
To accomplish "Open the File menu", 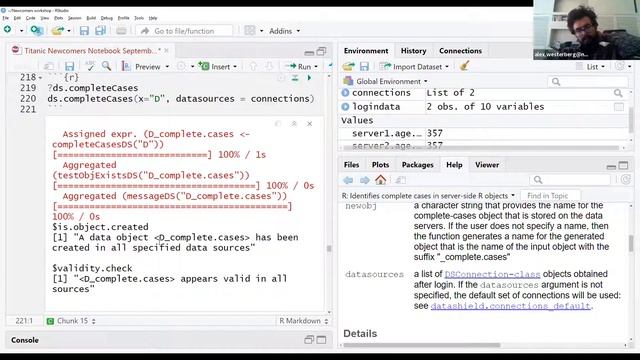I will (x=5, y=18).
